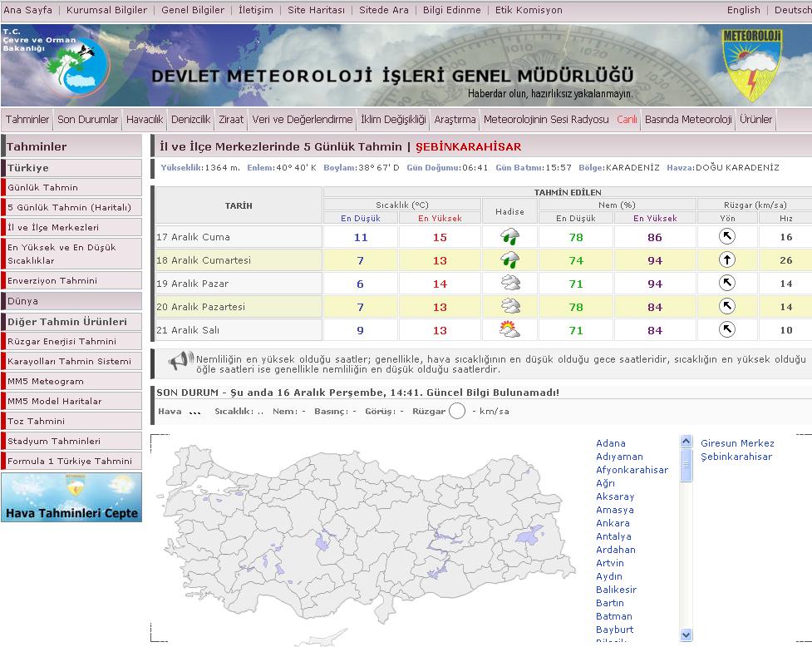Select Giresun Merkez district link

(737, 443)
